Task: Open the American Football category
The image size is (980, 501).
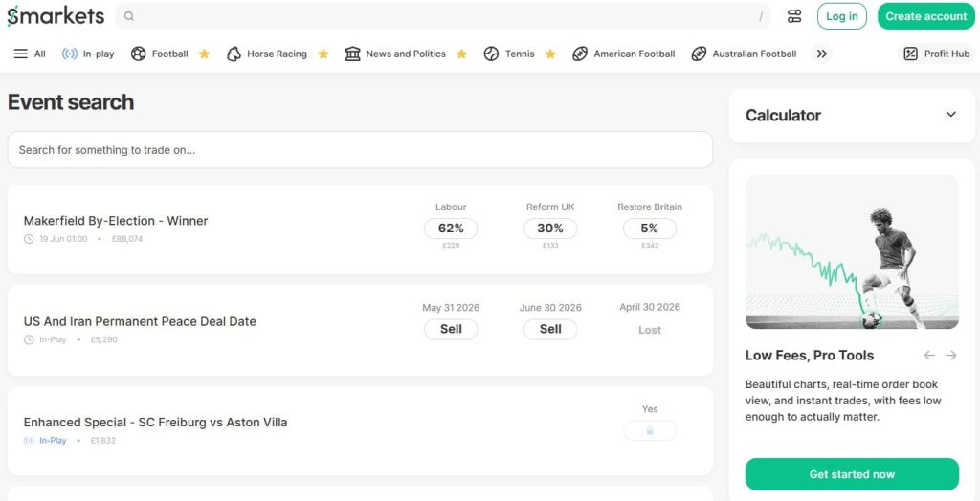Action: [624, 54]
